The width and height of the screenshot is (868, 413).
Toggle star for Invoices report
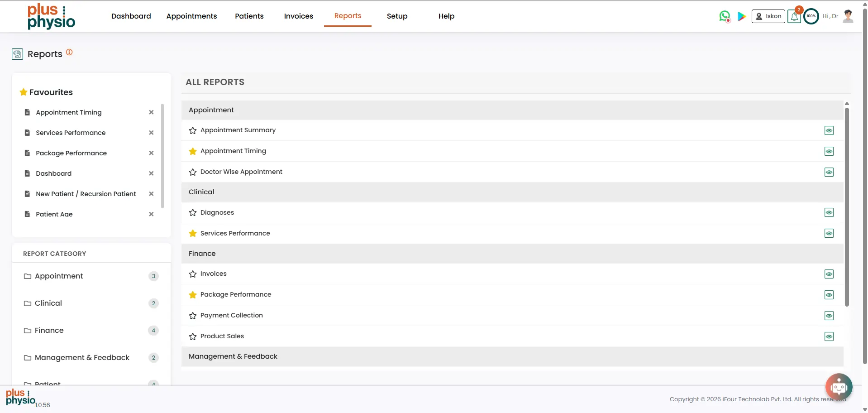click(193, 274)
